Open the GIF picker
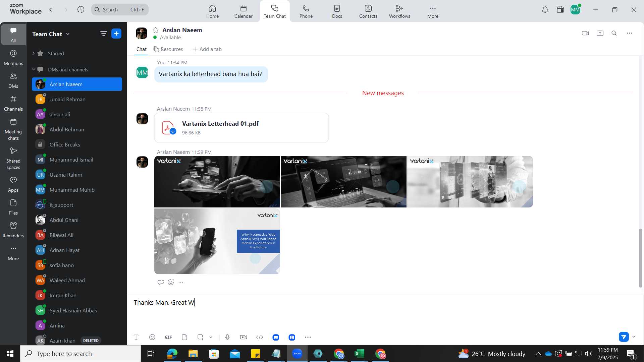The width and height of the screenshot is (644, 362). pos(168,337)
